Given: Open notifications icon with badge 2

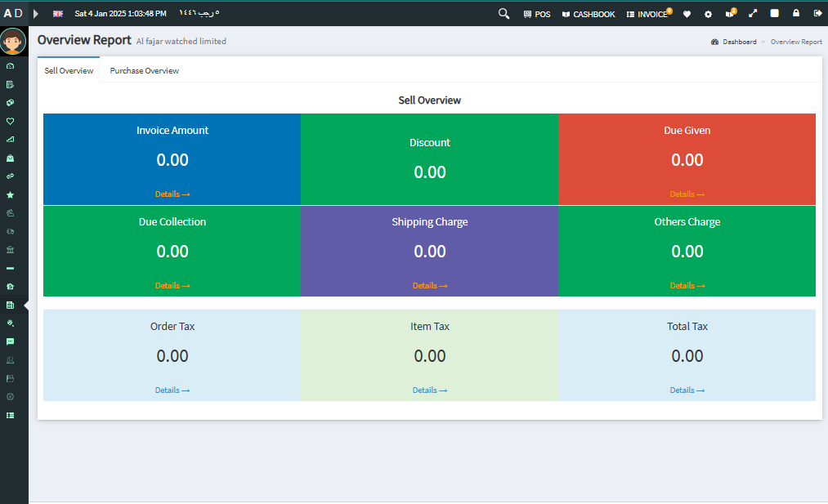Looking at the screenshot, I should 731,13.
